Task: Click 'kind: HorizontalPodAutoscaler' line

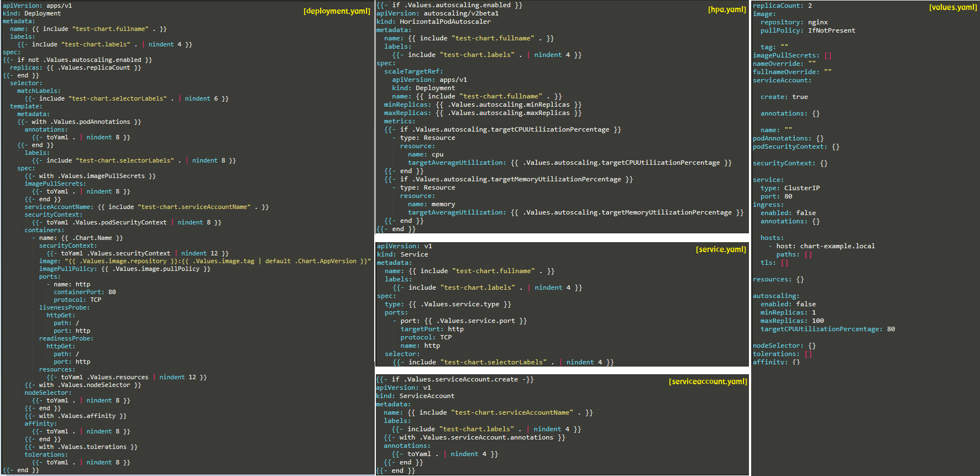Action: [433, 22]
